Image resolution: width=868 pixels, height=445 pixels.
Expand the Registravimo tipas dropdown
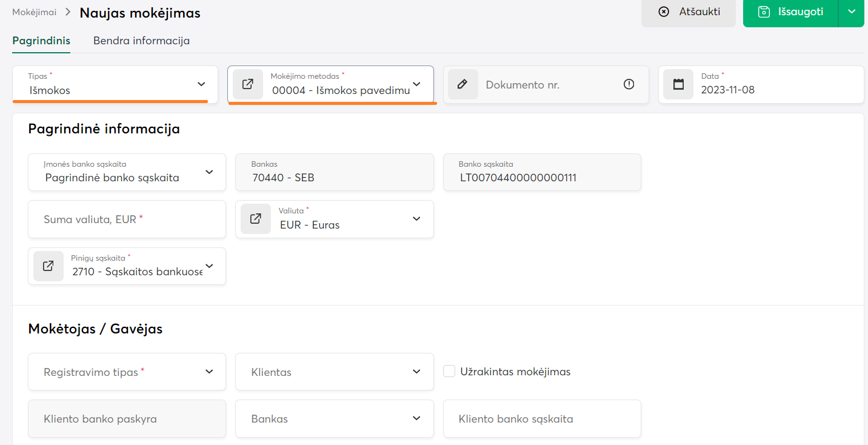point(209,372)
